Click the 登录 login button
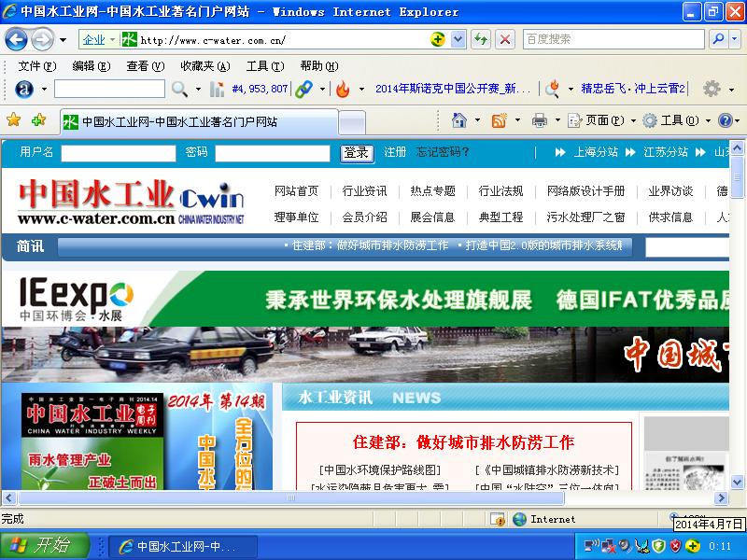The image size is (747, 560). 357,153
